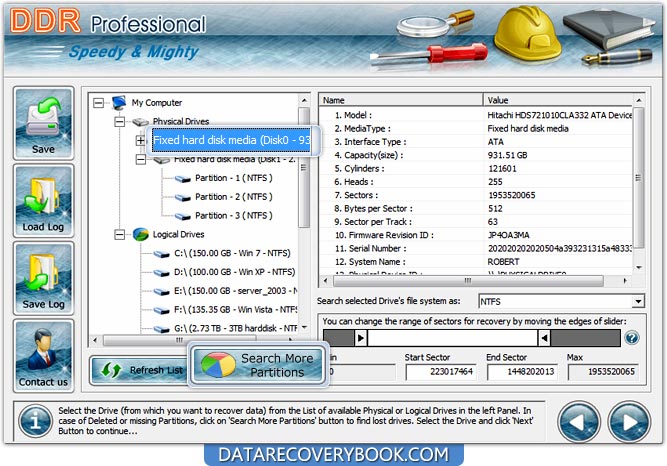
Task: Open the Contact us option
Action: [x=43, y=356]
